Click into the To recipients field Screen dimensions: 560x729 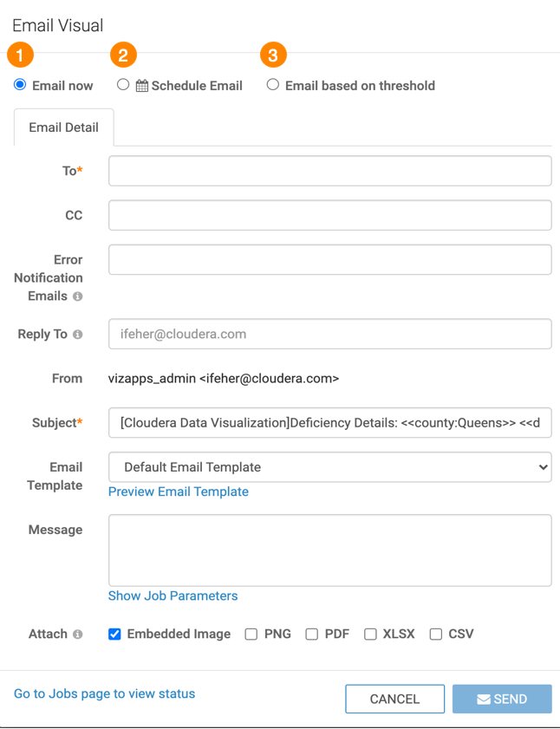point(329,171)
